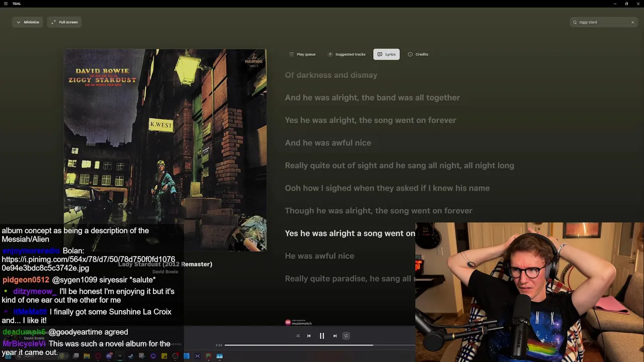Minimize the now playing view
Viewport: 644px width, 362px height.
(28, 22)
